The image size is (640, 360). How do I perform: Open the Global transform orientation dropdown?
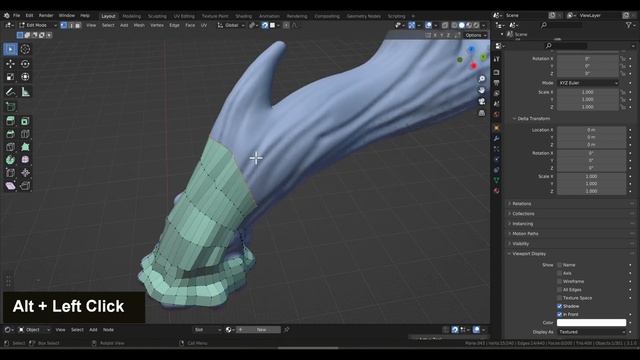tap(231, 25)
